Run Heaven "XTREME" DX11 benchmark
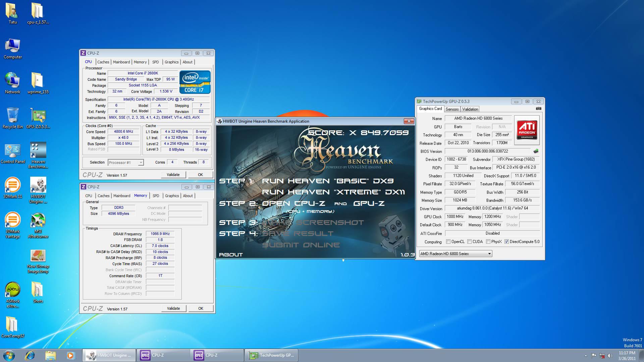The image size is (644, 362). [333, 192]
